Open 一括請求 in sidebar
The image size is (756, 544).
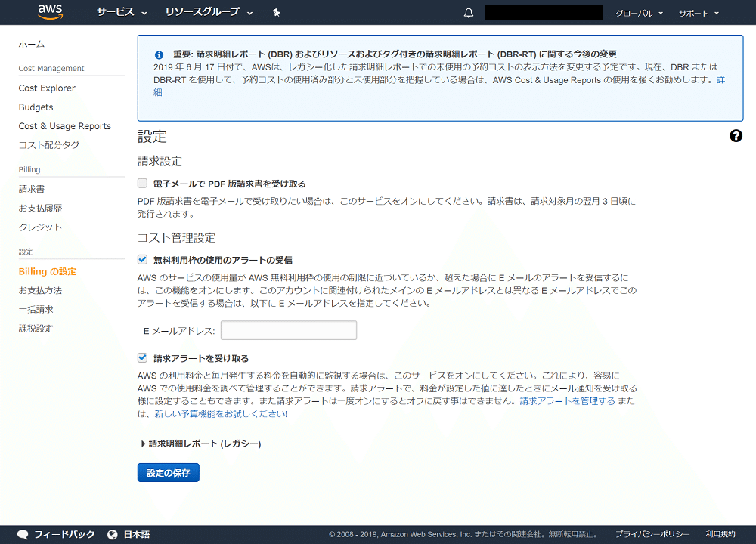36,309
